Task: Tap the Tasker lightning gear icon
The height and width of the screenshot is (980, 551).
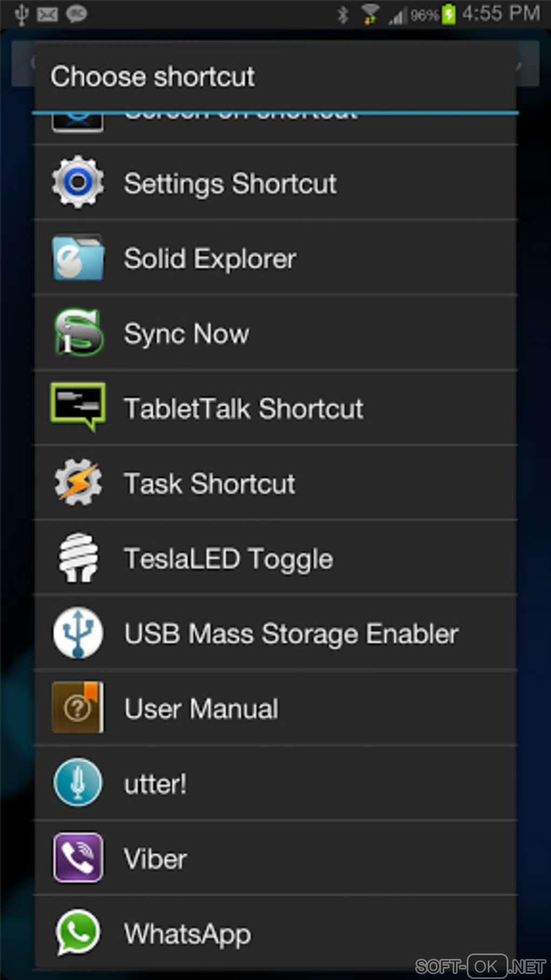Action: point(78,483)
